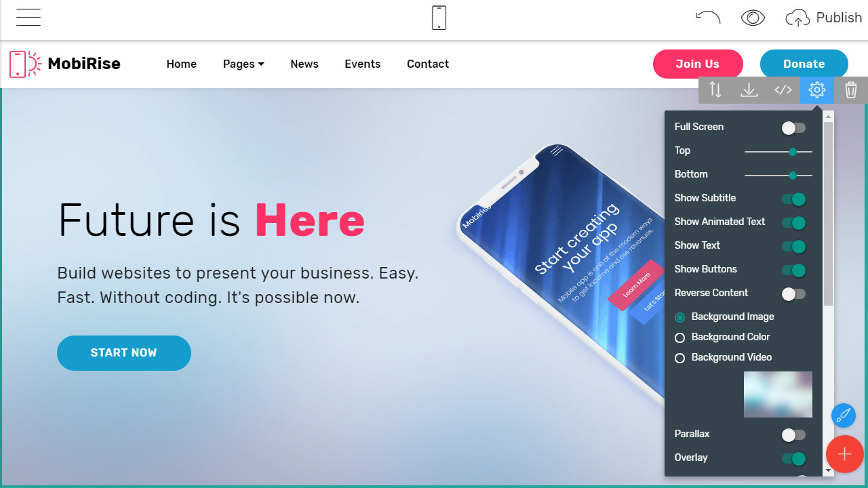
Task: Select Background Color radio option
Action: (680, 338)
